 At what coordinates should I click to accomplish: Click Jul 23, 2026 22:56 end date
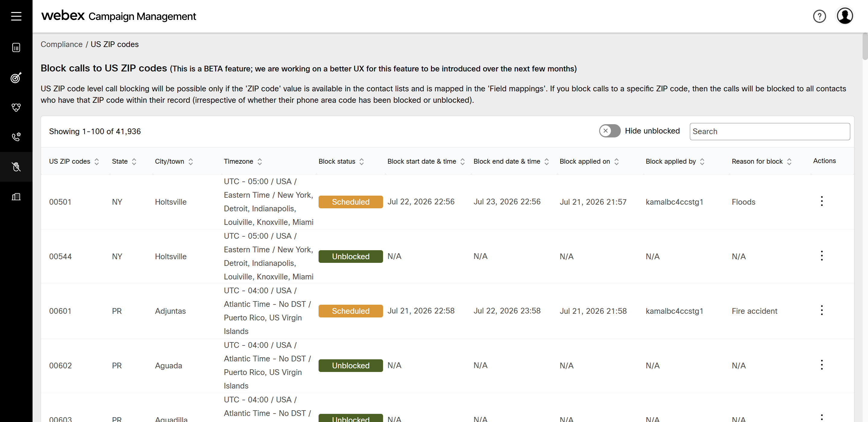click(x=507, y=202)
